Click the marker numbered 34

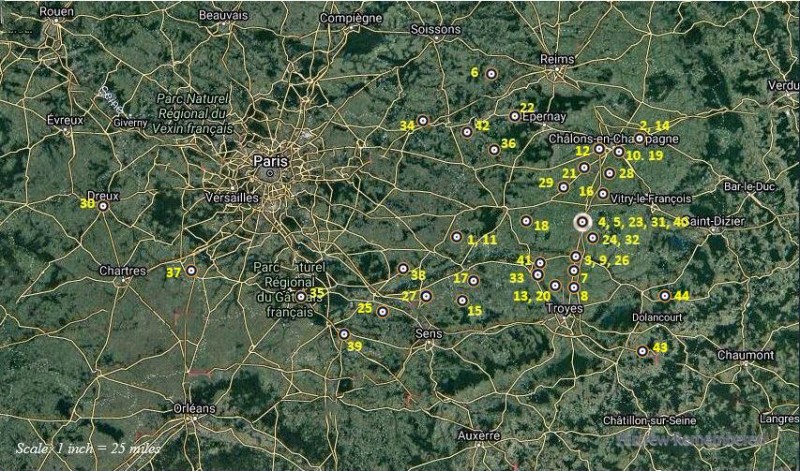point(423,120)
